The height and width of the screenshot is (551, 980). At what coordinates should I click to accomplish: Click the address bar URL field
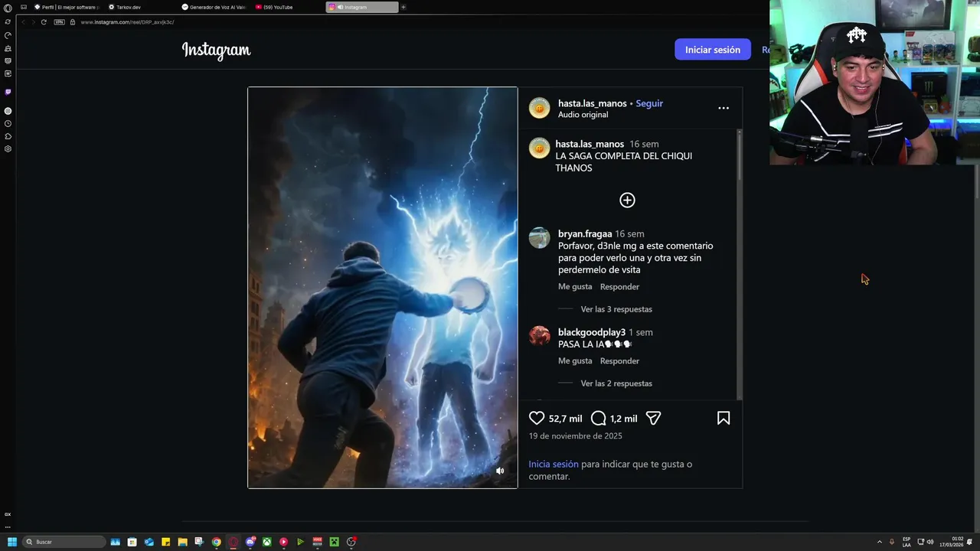[126, 22]
